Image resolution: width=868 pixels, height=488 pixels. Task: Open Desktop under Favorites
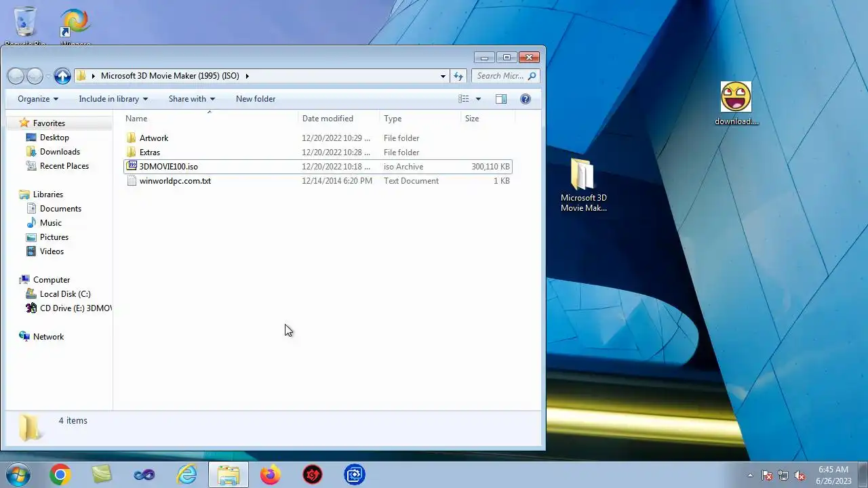(54, 138)
